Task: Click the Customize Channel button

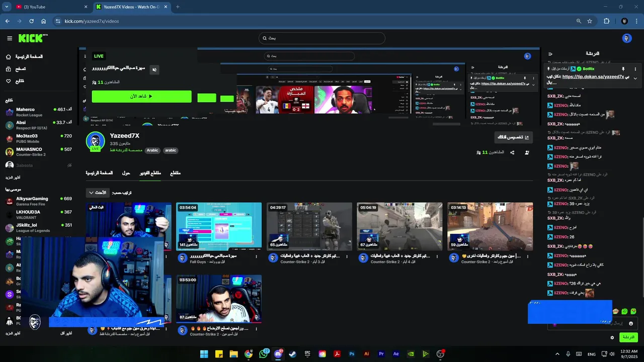Action: pos(513,137)
